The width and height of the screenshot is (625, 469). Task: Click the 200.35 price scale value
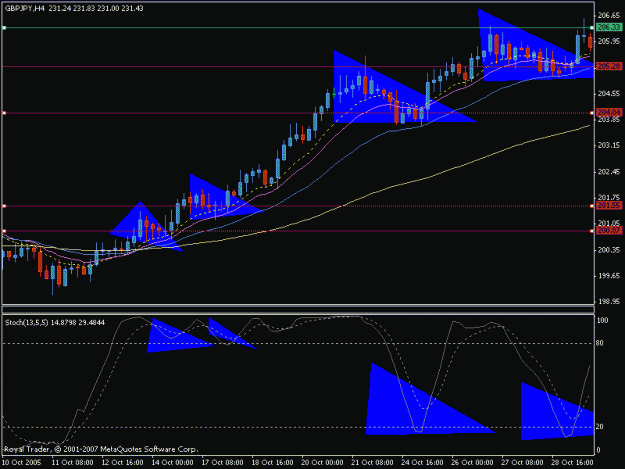(x=609, y=250)
